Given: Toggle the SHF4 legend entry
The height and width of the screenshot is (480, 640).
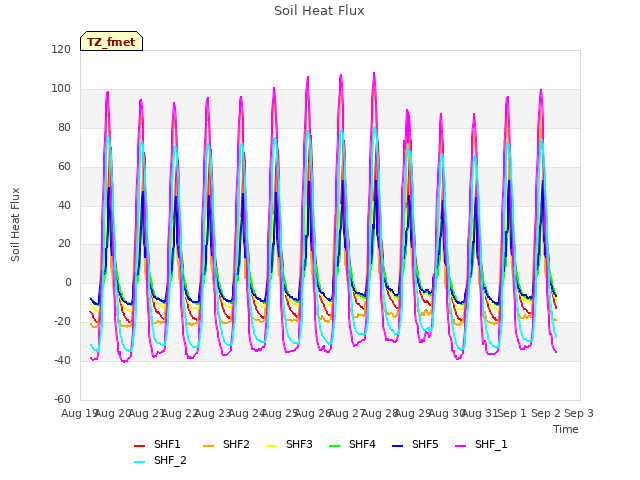Looking at the screenshot, I should coord(352,444).
